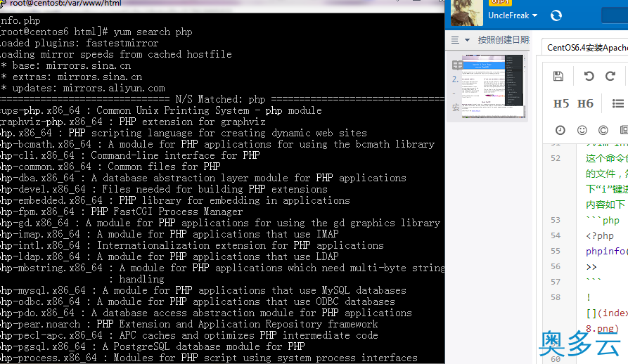628x364 pixels.
Task: Click the php-intl.x86_64 package line
Action: click(x=192, y=245)
